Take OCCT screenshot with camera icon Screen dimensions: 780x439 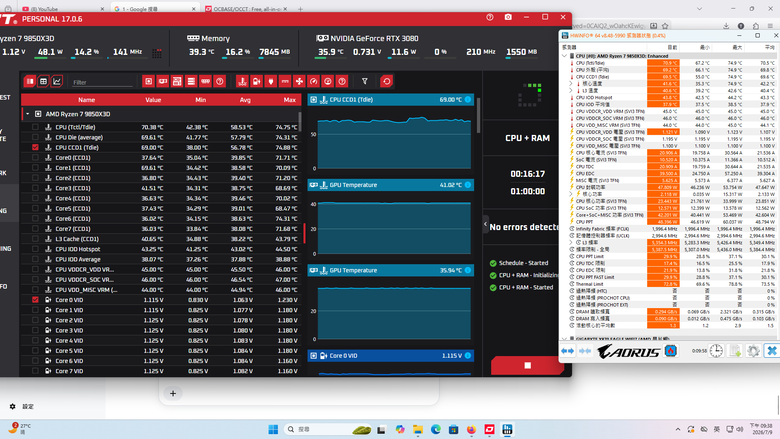click(x=508, y=17)
